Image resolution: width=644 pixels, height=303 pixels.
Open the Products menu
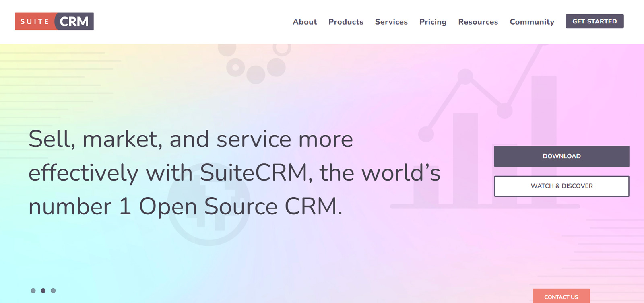(x=346, y=22)
